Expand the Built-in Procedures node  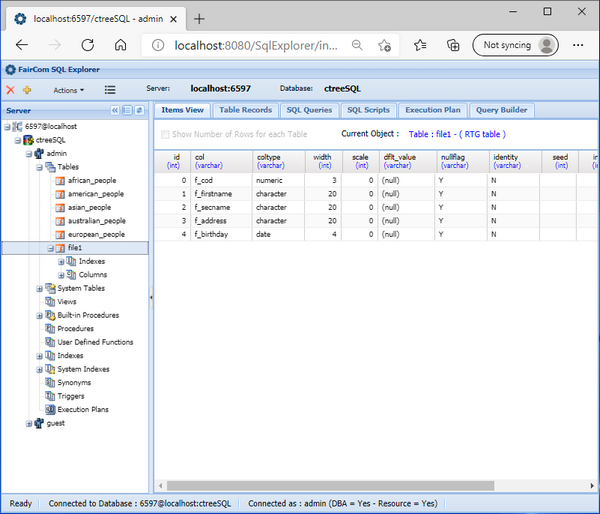tap(39, 316)
